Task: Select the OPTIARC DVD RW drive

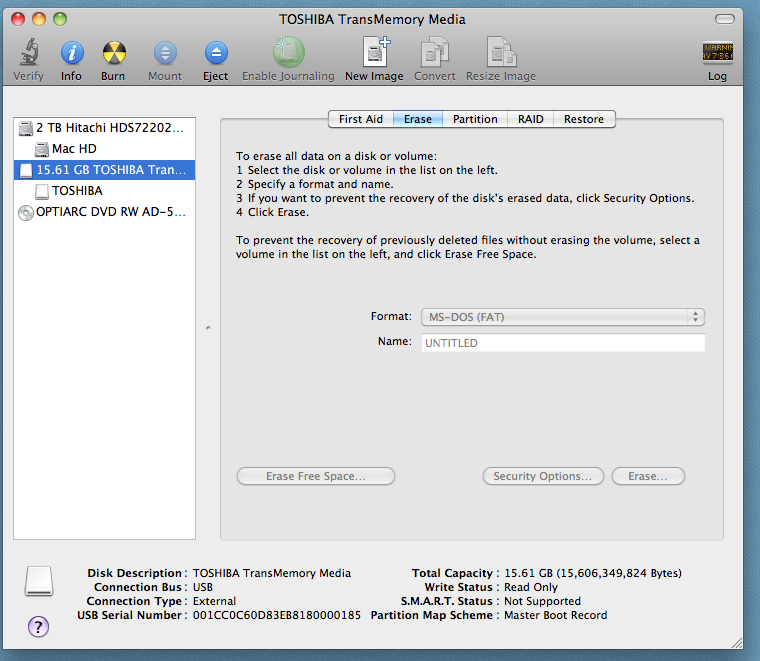Action: point(105,212)
